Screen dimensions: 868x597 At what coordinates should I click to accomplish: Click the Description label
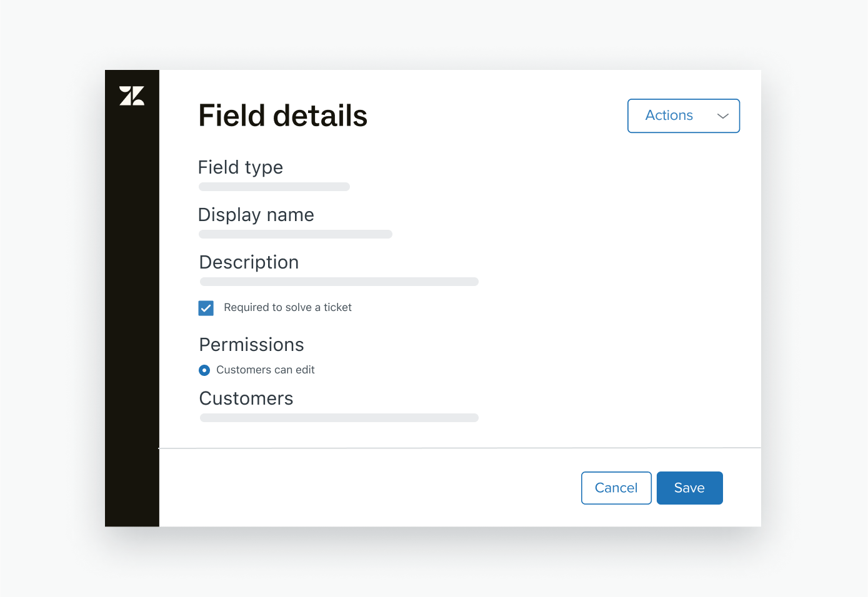pyautogui.click(x=249, y=262)
